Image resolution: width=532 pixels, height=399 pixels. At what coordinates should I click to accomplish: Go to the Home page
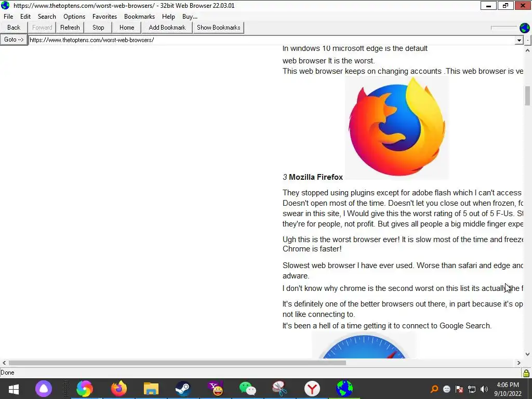click(127, 28)
